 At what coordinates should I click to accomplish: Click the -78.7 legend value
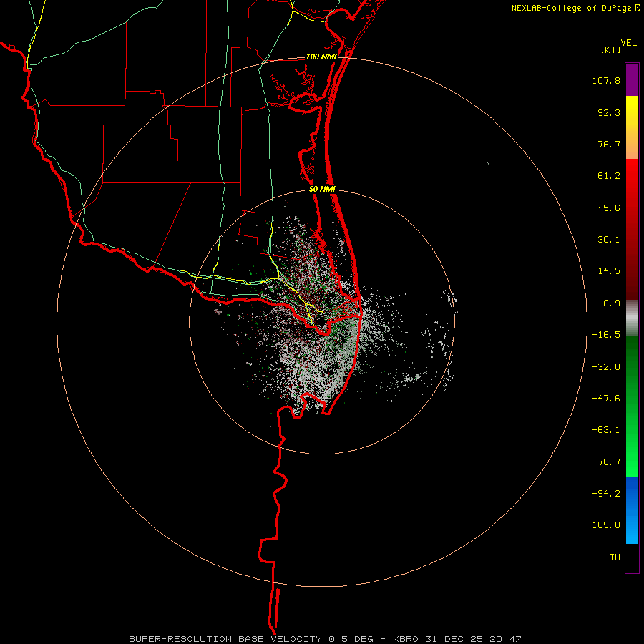coord(606,462)
